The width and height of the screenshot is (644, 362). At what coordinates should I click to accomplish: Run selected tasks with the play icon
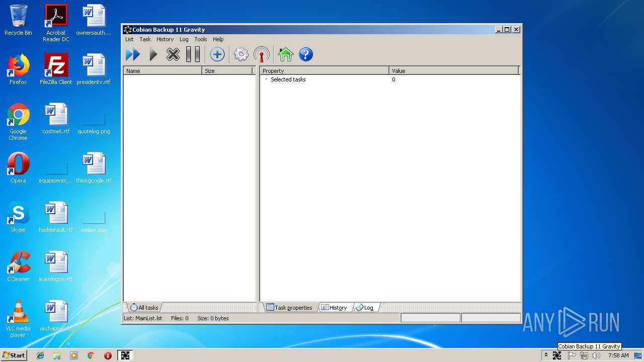pyautogui.click(x=153, y=54)
